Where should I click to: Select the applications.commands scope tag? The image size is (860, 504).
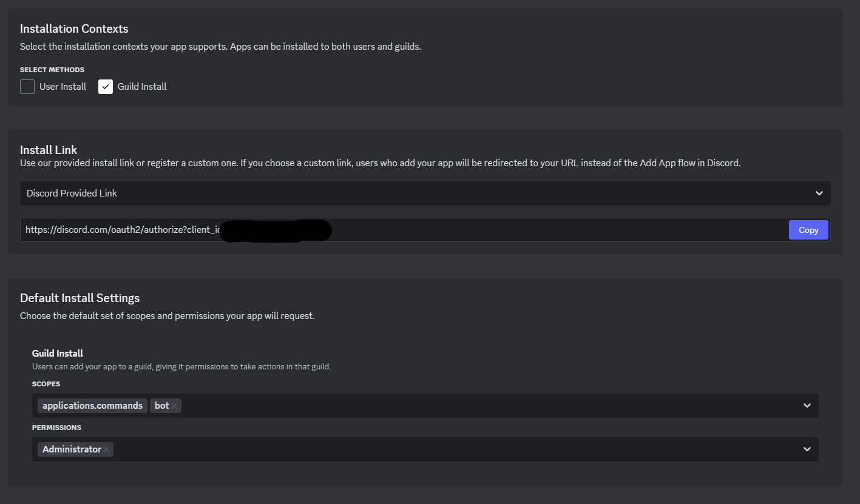pos(92,406)
